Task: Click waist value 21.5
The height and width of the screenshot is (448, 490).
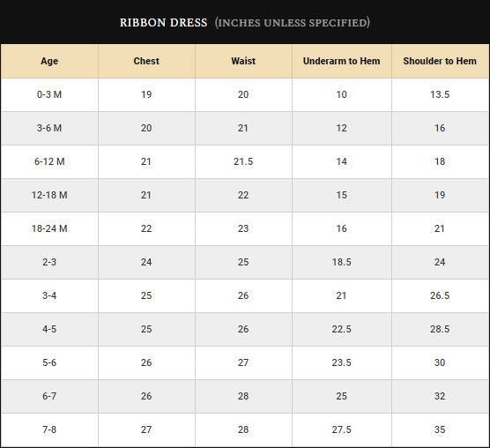Action: coord(243,161)
